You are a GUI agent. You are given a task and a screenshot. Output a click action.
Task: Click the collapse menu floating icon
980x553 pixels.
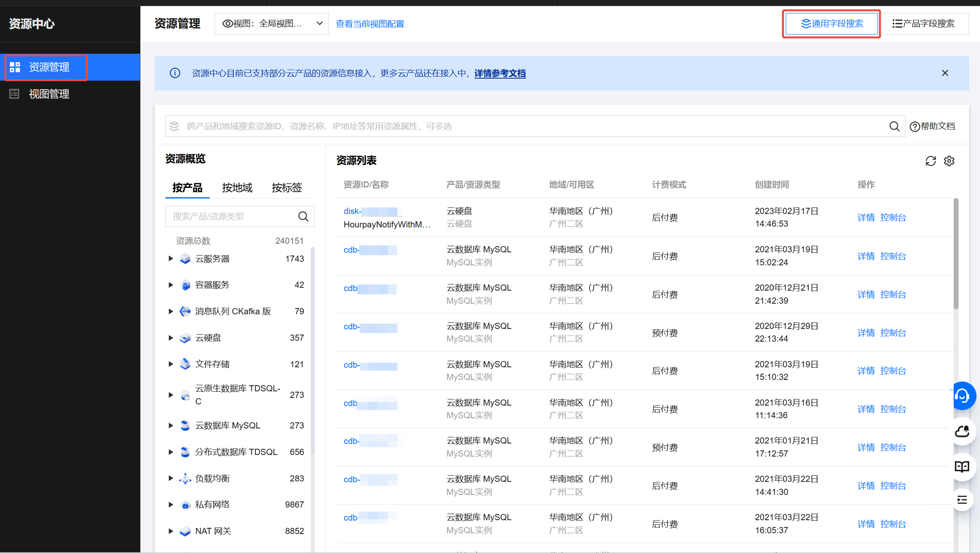(x=962, y=500)
